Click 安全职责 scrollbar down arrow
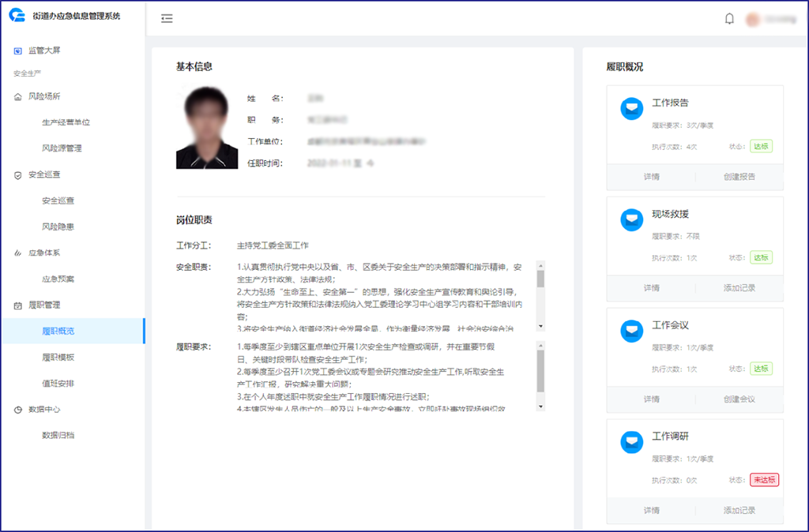This screenshot has width=809, height=532. click(540, 326)
